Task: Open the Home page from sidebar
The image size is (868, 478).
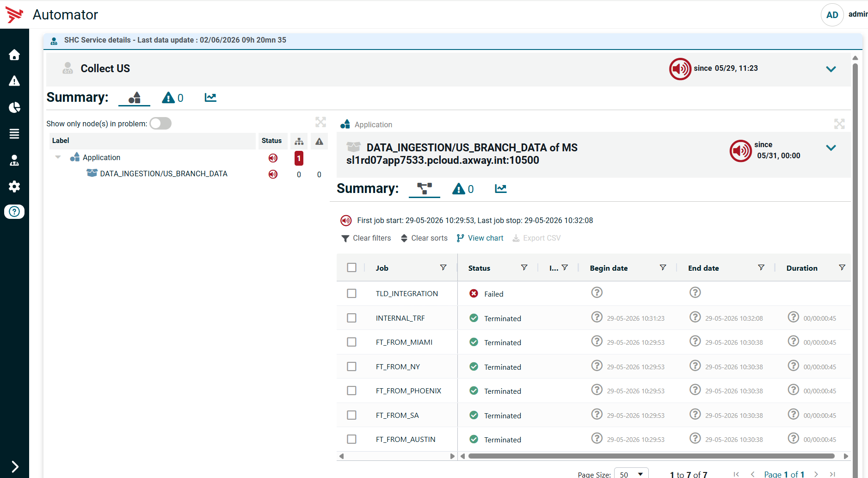Action: pos(14,55)
